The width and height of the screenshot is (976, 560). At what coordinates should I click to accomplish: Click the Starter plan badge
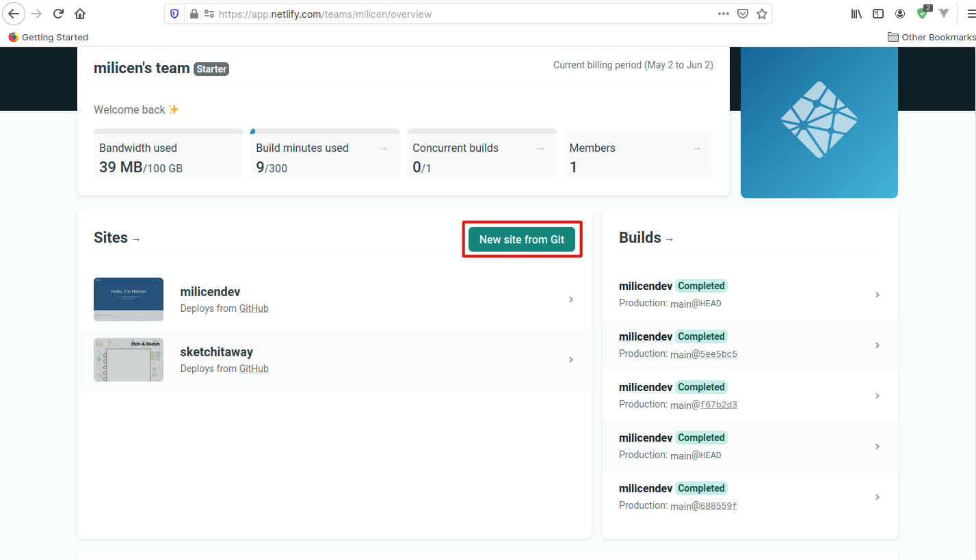[x=211, y=69]
